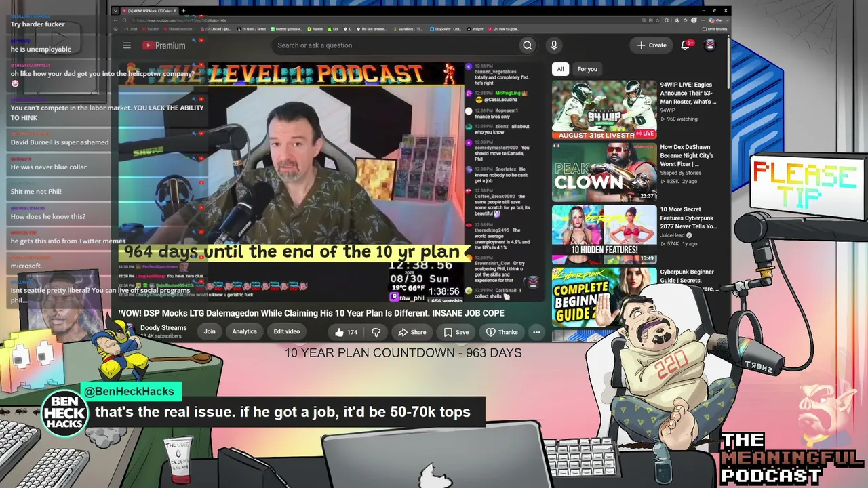
Task: Open the Peak Clown Dex DeShawn thumbnail
Action: pyautogui.click(x=604, y=172)
